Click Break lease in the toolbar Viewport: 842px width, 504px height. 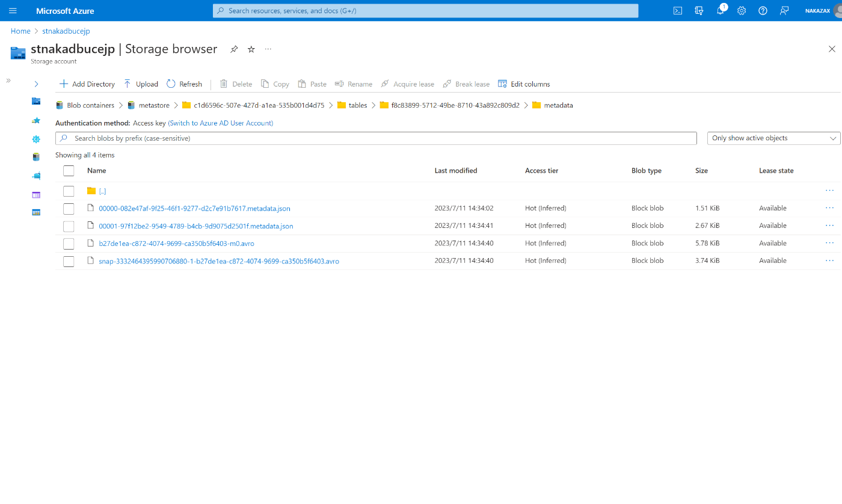(466, 84)
